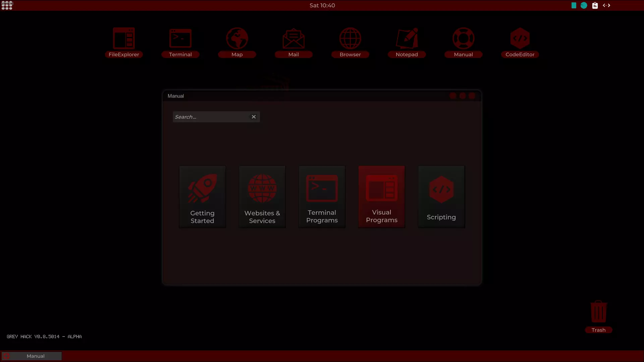Select the Getting Started manual category

click(x=202, y=197)
